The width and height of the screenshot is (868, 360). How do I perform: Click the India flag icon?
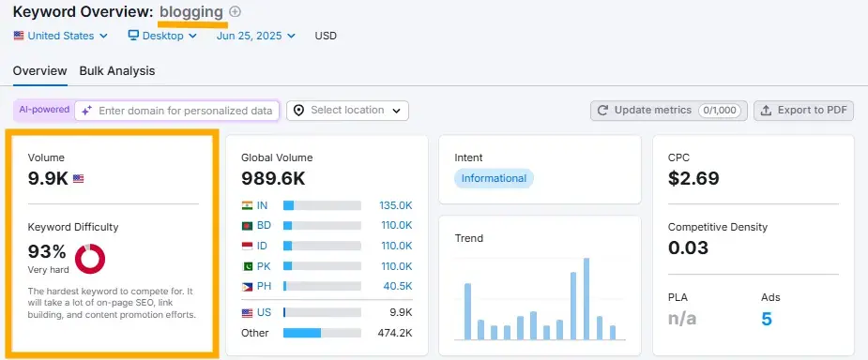coord(247,205)
